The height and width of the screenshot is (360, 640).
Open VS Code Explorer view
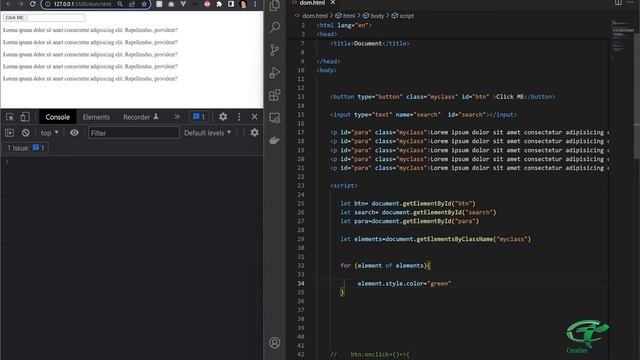pyautogui.click(x=275, y=6)
